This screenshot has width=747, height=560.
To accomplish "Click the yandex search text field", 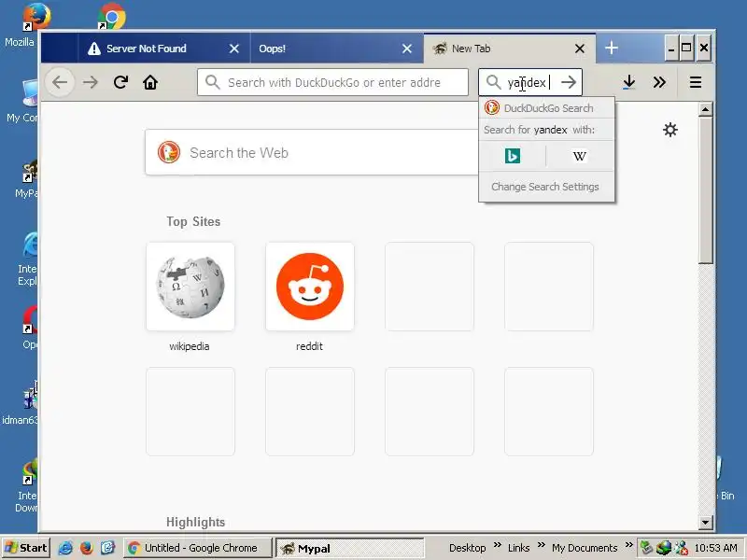I will point(529,82).
